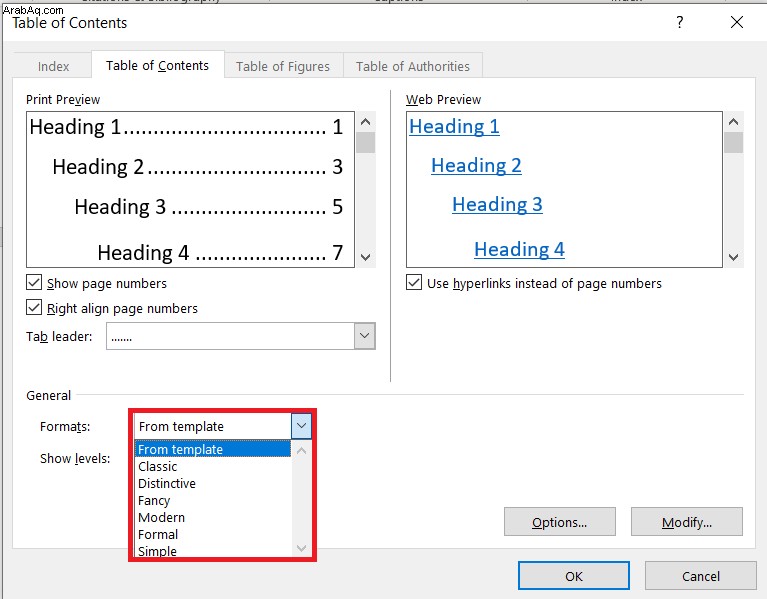Click the Help question mark icon
Screen dimensions: 767x599
pyautogui.click(x=679, y=22)
